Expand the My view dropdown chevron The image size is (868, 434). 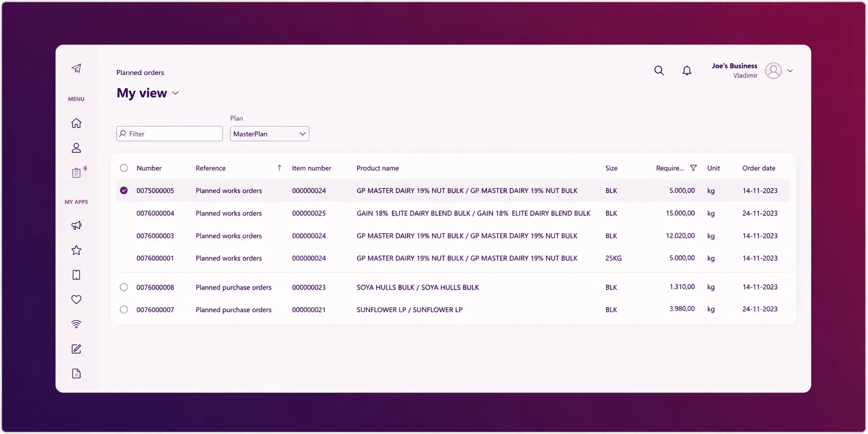[176, 93]
